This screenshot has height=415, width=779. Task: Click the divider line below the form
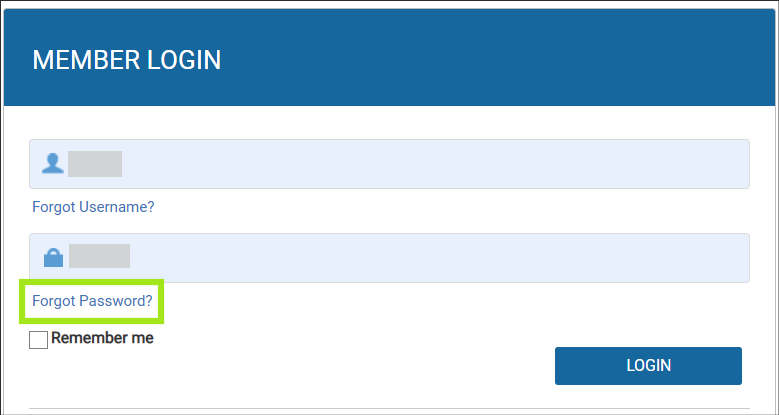click(x=389, y=409)
